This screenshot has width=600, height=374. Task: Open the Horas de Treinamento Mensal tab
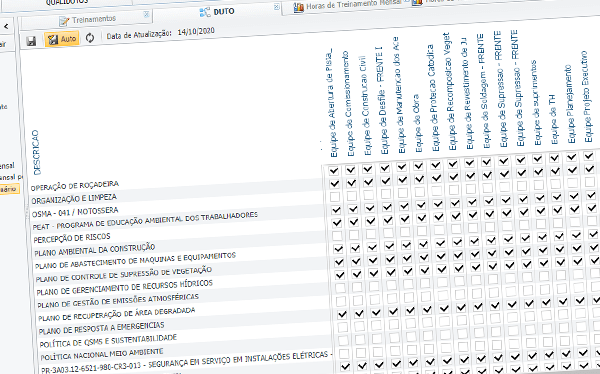tap(347, 5)
